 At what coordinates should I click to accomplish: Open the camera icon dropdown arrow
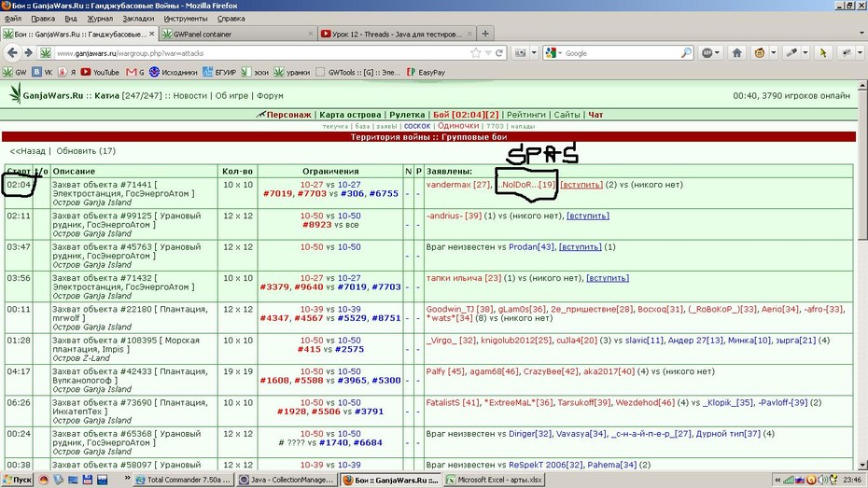(x=534, y=53)
